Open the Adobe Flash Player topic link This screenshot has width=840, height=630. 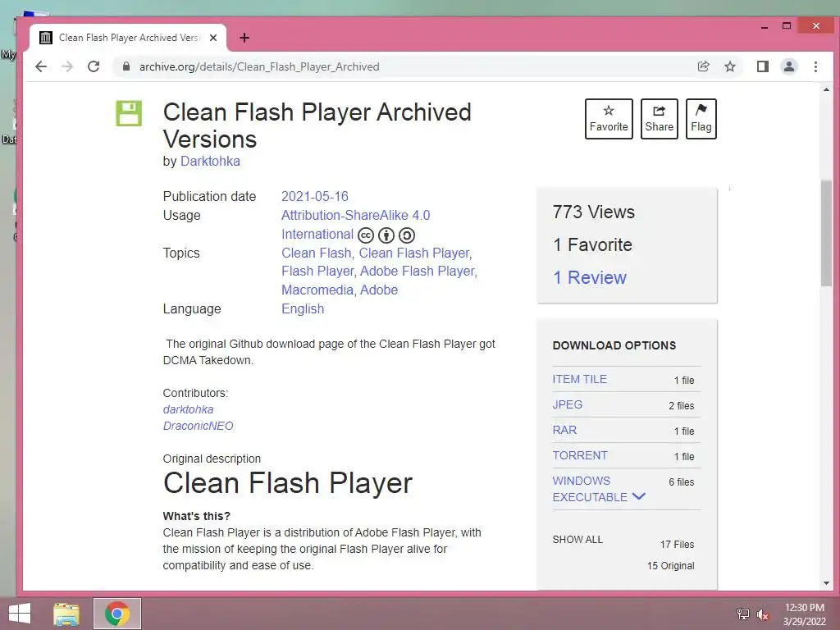418,271
